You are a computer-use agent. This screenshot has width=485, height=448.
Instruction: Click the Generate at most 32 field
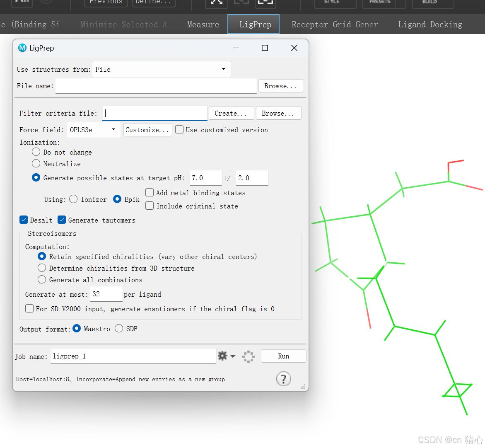[106, 294]
